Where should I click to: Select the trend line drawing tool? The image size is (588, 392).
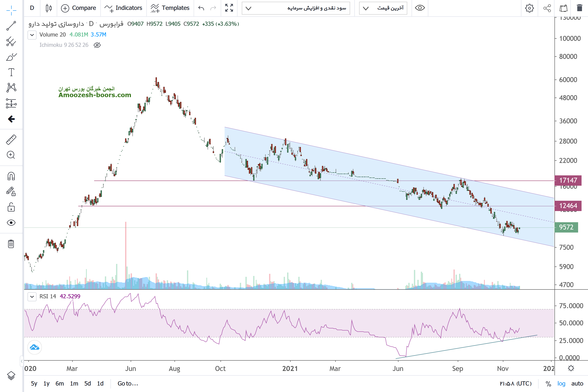click(11, 26)
